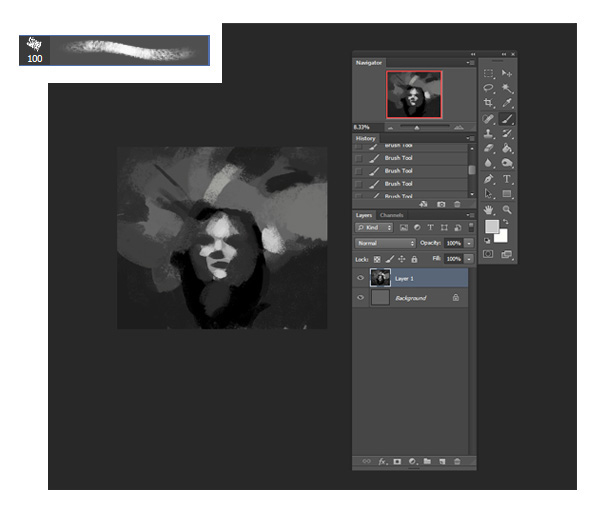Toggle lock all
This screenshot has height=519, width=600.
point(414,260)
